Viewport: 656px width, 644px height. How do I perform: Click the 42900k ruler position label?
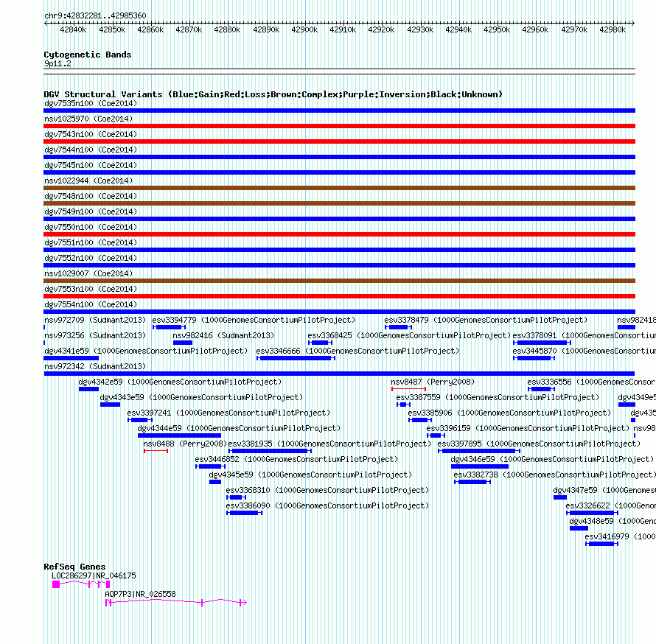[x=304, y=29]
